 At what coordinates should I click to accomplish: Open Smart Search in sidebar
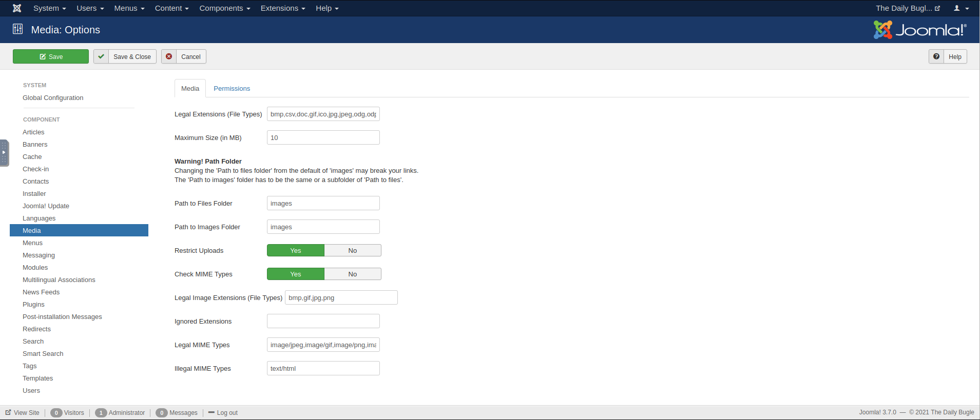point(43,353)
